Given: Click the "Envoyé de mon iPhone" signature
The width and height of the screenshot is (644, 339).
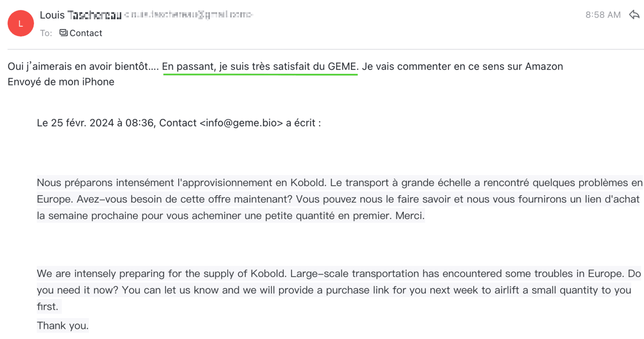Looking at the screenshot, I should point(61,82).
